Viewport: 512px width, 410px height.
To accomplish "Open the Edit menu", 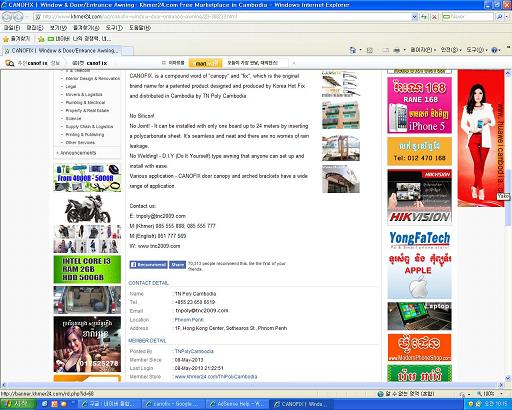I will tap(35, 28).
